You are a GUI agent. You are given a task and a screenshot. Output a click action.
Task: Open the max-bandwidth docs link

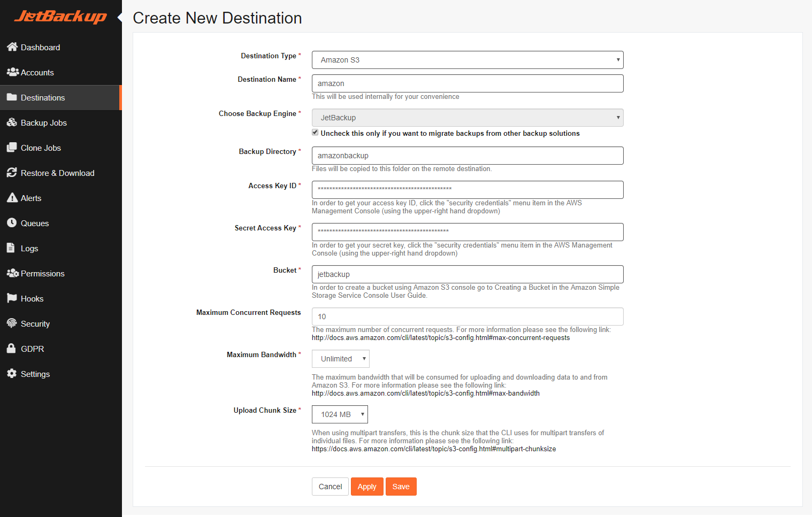coord(426,393)
